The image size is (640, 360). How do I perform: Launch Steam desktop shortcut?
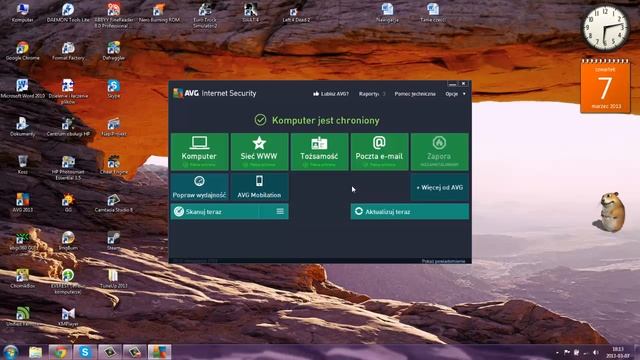point(113,240)
